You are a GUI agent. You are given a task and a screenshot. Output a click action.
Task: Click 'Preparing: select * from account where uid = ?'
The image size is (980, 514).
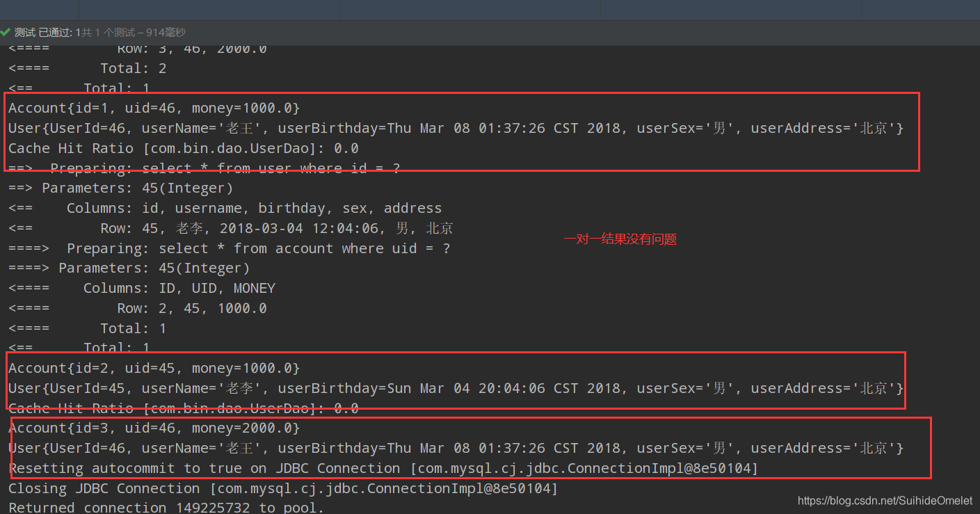259,248
